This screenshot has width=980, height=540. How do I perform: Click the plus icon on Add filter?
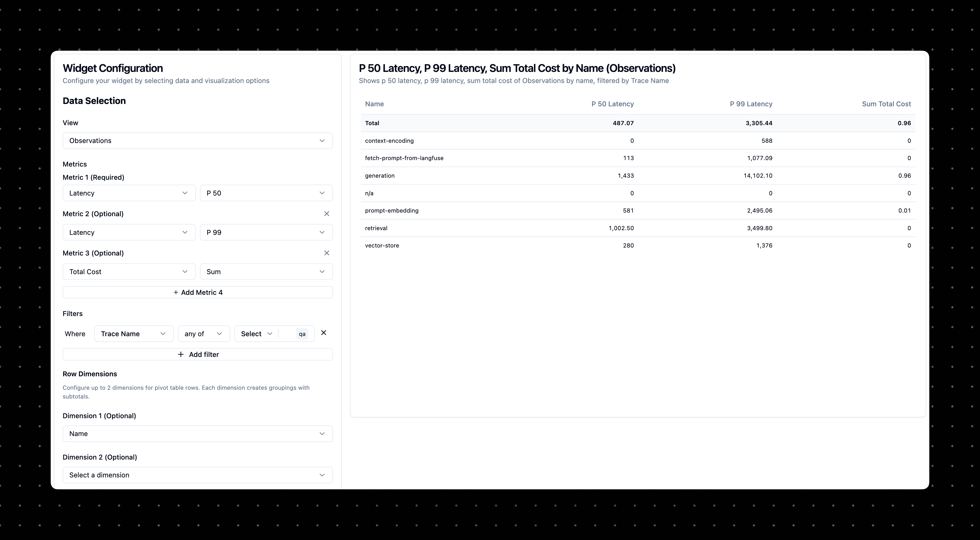point(180,354)
